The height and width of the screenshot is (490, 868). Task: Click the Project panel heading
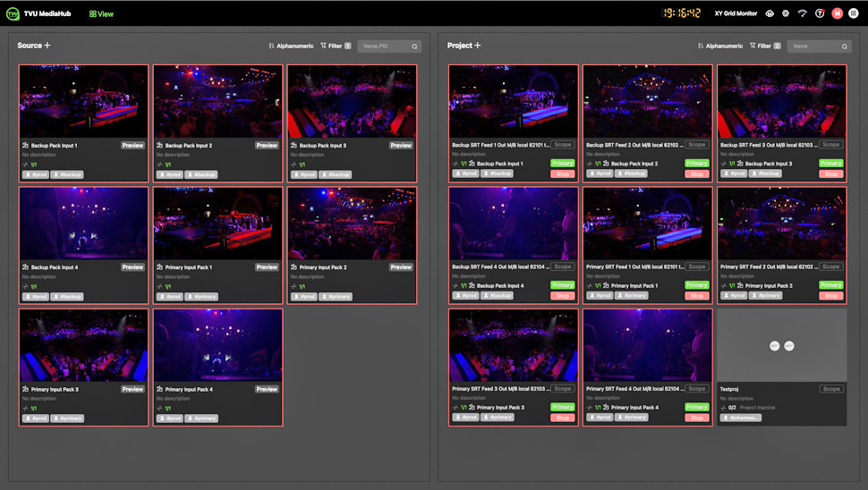pyautogui.click(x=459, y=46)
